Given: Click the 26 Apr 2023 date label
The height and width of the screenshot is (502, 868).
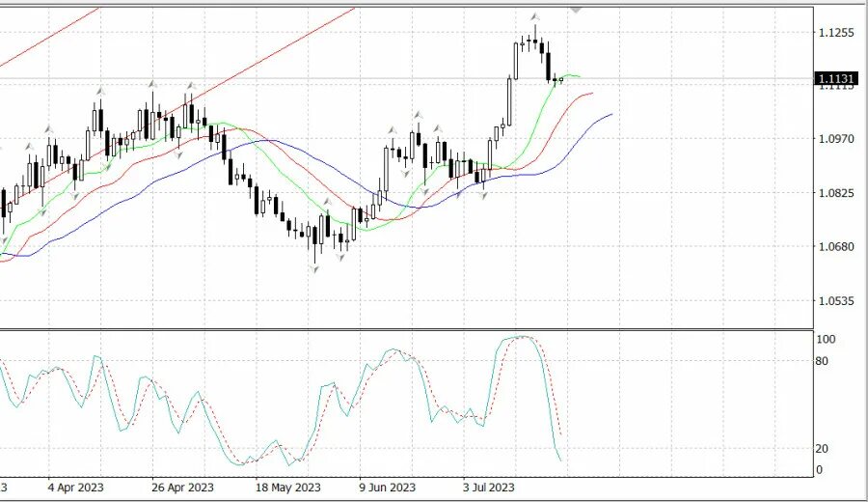Looking at the screenshot, I should click(182, 488).
